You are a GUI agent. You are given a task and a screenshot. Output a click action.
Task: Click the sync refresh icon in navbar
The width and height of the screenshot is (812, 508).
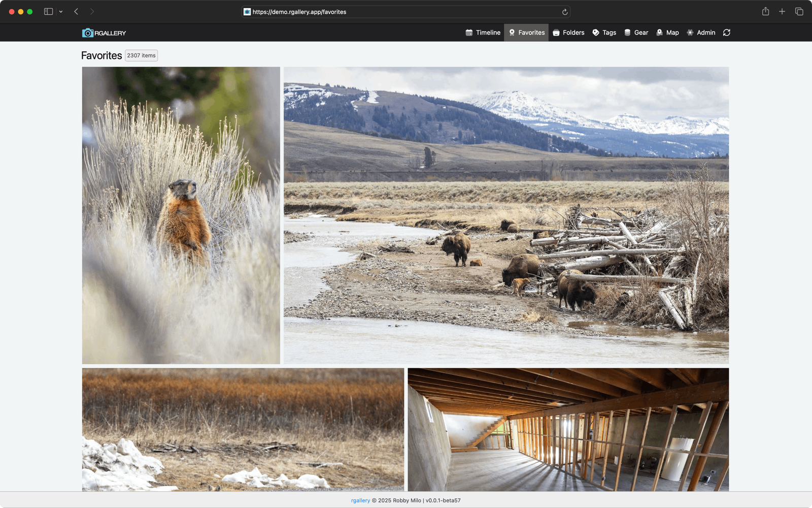pyautogui.click(x=727, y=33)
